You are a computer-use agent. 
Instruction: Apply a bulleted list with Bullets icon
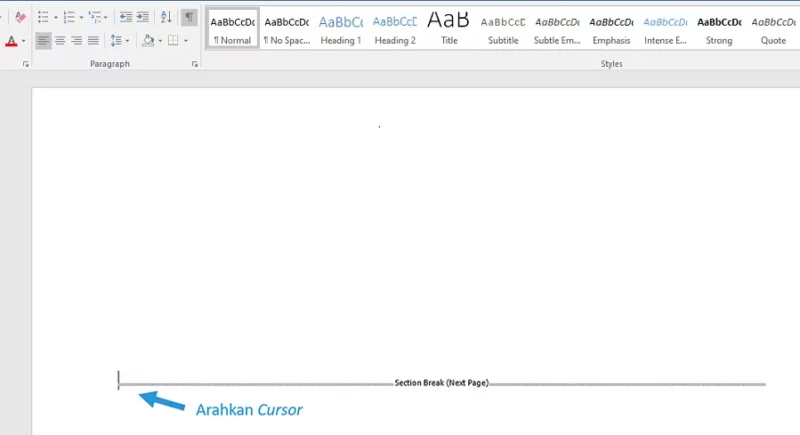point(43,17)
